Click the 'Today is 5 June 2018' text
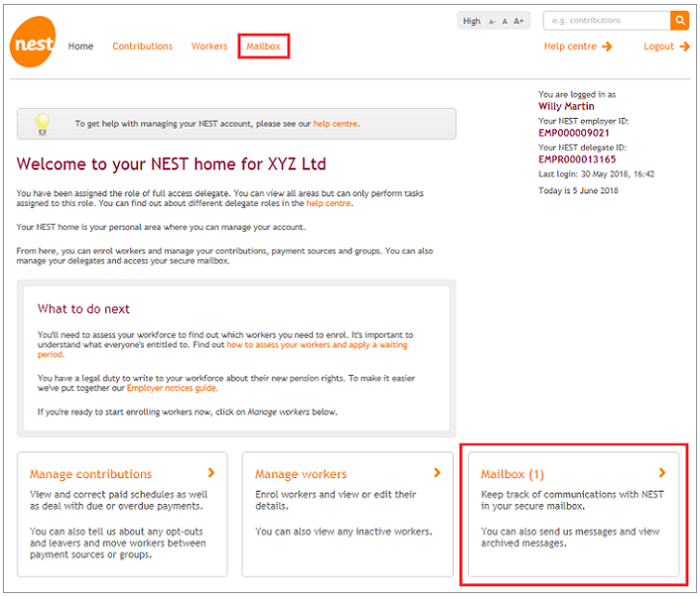This screenshot has height=596, width=700. coord(578,190)
